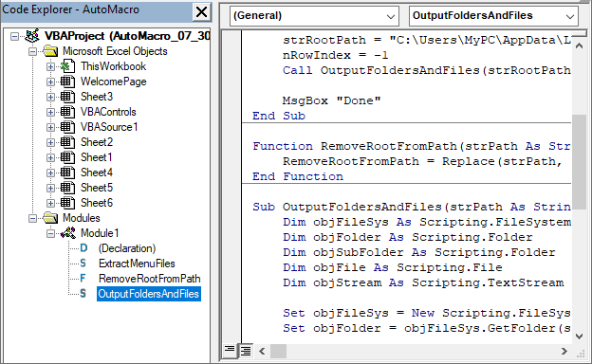Jump to ExtractMenuFiles sub

click(x=137, y=264)
